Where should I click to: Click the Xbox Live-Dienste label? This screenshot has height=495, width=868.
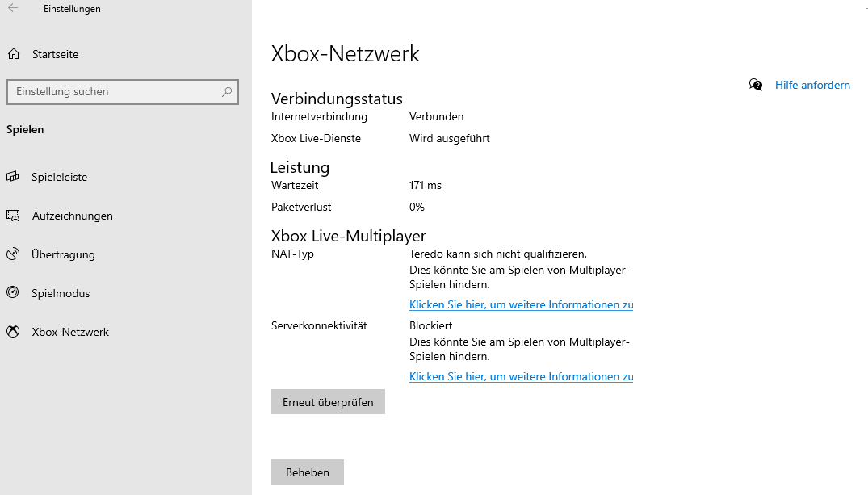pyautogui.click(x=316, y=138)
